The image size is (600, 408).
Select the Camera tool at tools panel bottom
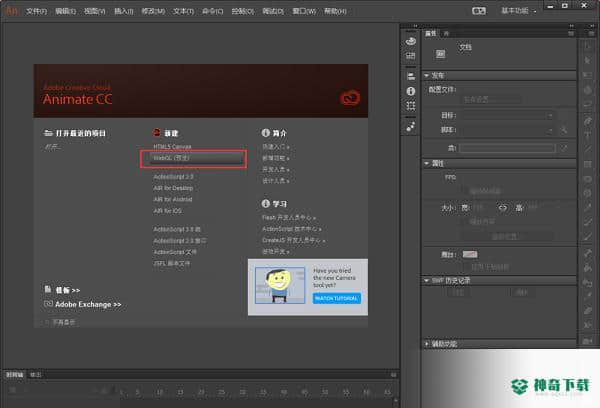coord(587,340)
